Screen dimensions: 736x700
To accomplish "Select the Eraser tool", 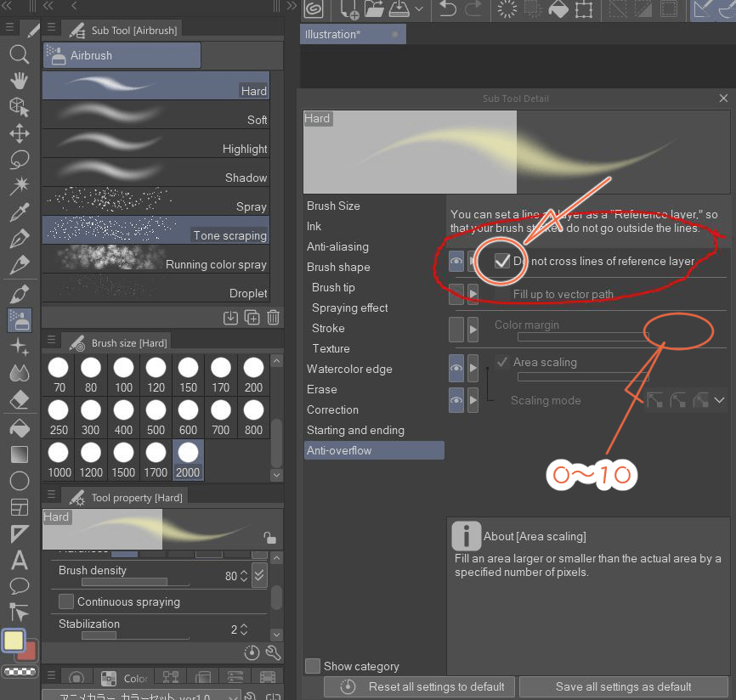I will click(19, 399).
